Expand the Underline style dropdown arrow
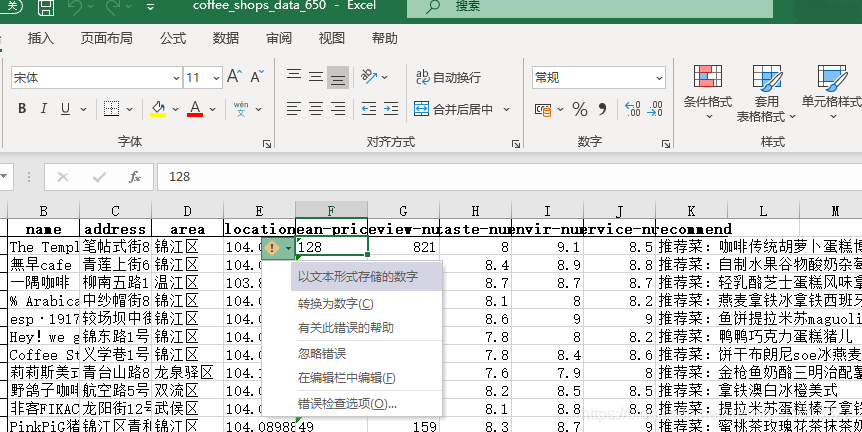 [84, 109]
